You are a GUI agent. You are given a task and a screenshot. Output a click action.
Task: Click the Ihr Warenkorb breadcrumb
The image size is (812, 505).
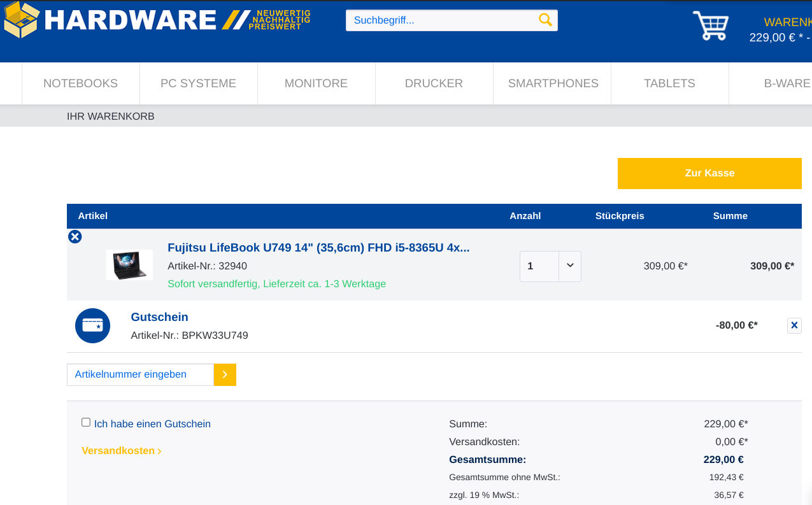[x=111, y=117]
